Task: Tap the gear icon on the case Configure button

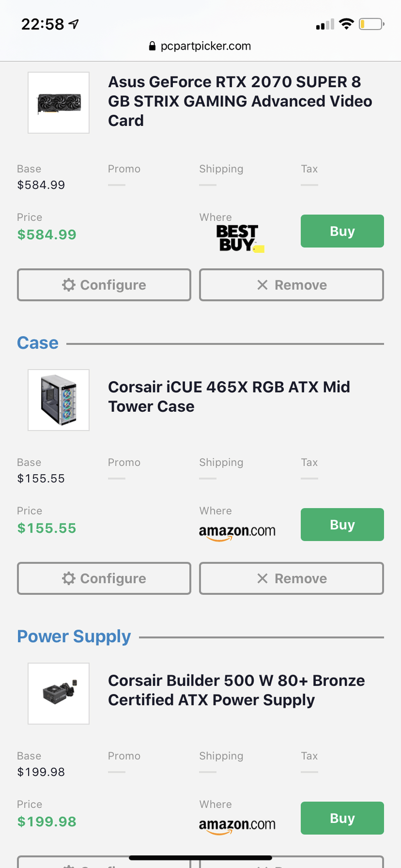Action: 69,578
